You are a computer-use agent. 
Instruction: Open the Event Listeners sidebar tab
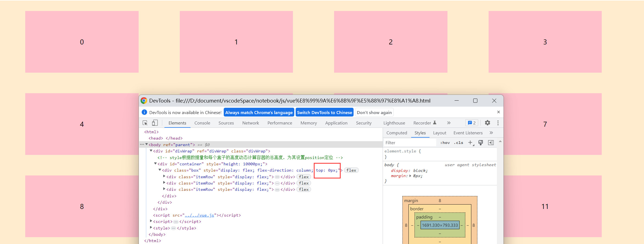pyautogui.click(x=468, y=133)
